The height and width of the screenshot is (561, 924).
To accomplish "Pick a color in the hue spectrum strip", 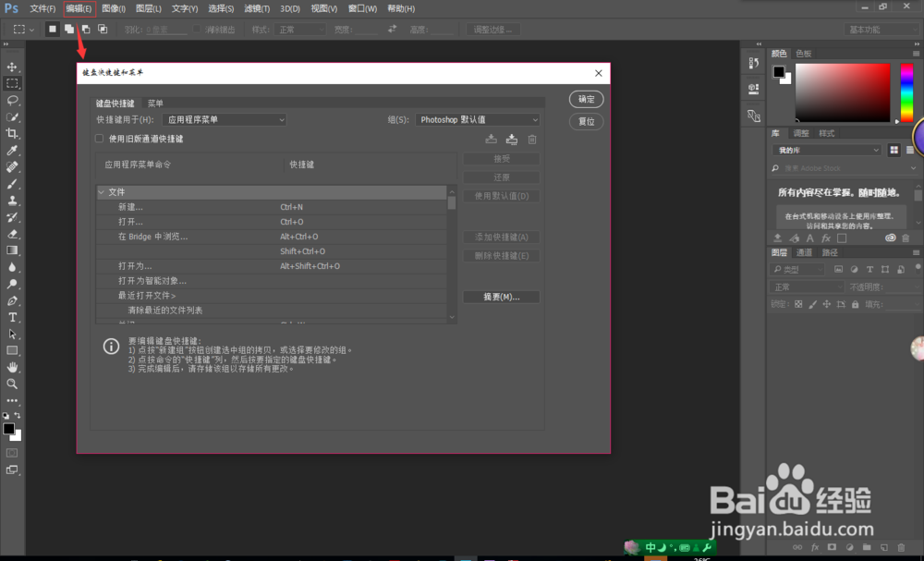I will 907,92.
